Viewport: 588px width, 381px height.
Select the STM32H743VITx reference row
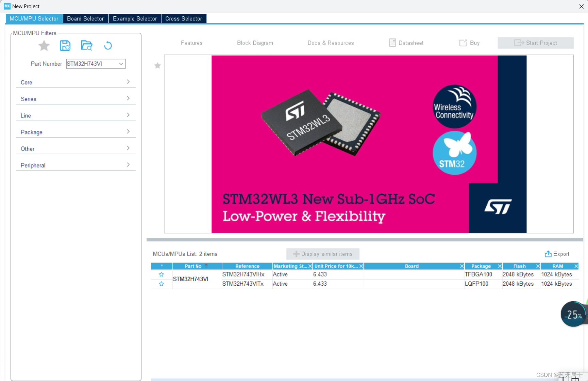click(x=247, y=284)
